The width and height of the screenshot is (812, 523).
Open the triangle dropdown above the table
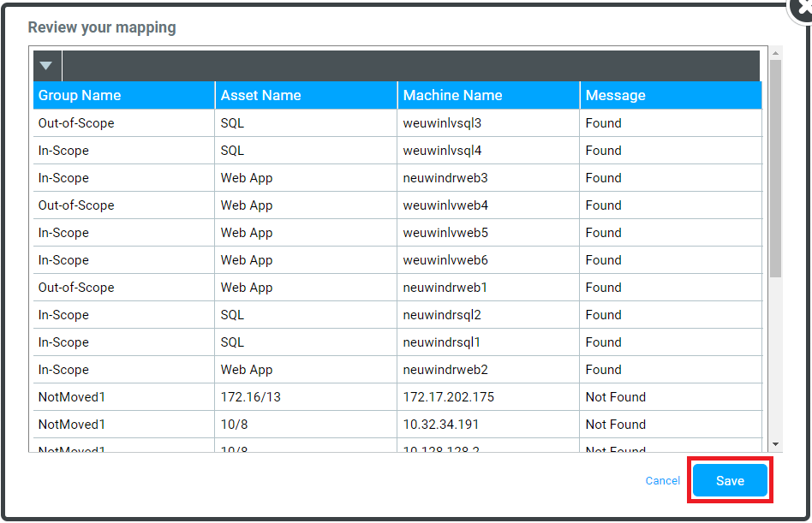[46, 66]
